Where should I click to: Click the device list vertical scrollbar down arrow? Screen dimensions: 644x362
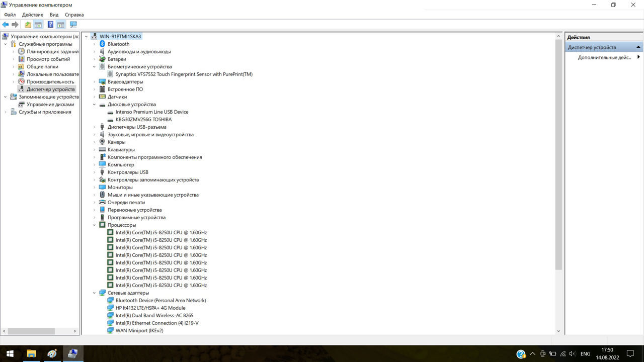point(558,331)
